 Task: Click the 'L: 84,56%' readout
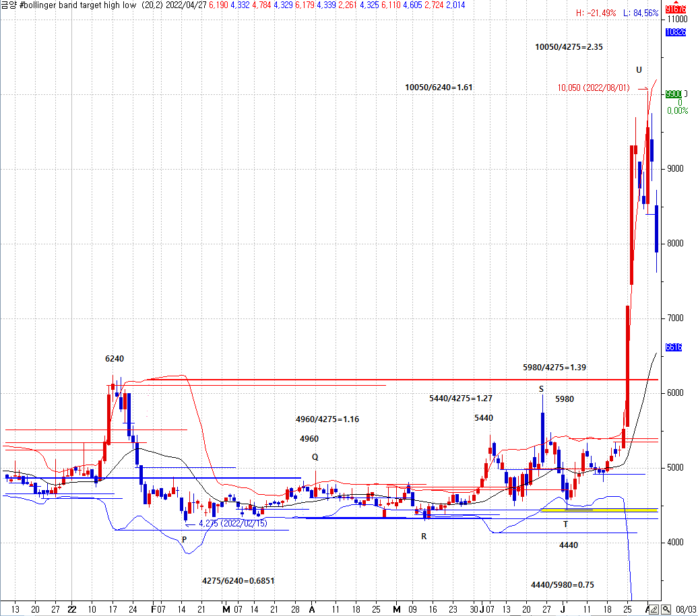(x=641, y=13)
